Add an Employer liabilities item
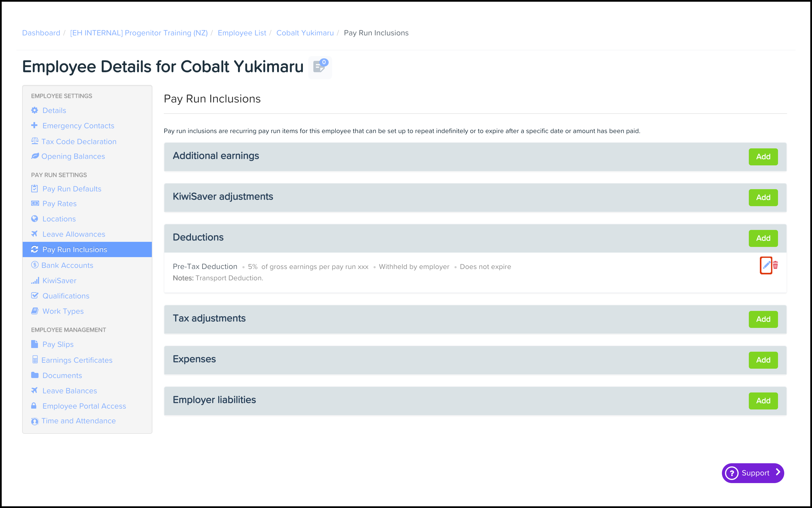This screenshot has height=508, width=812. [763, 401]
